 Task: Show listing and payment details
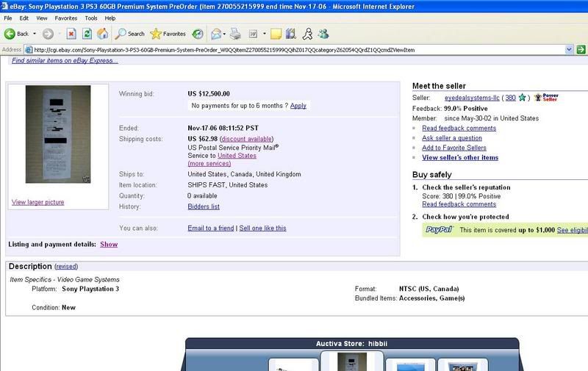(109, 245)
